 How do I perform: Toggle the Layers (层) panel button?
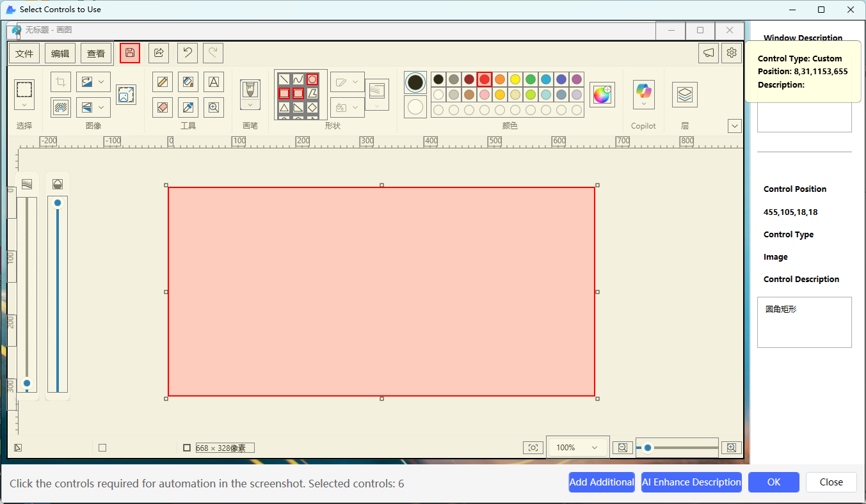(x=684, y=95)
